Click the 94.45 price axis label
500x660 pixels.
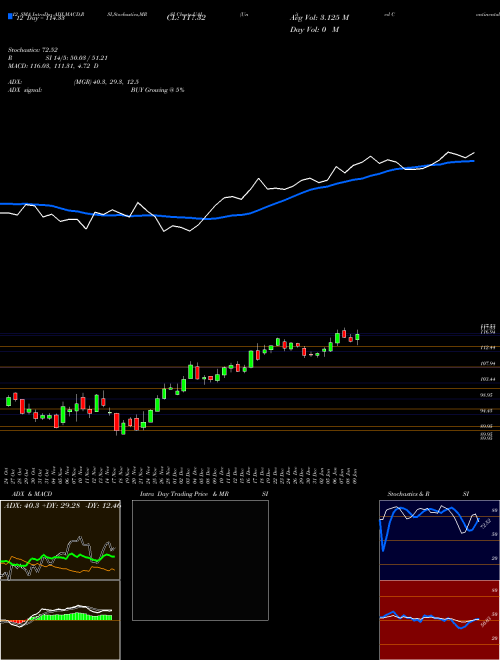tap(487, 410)
